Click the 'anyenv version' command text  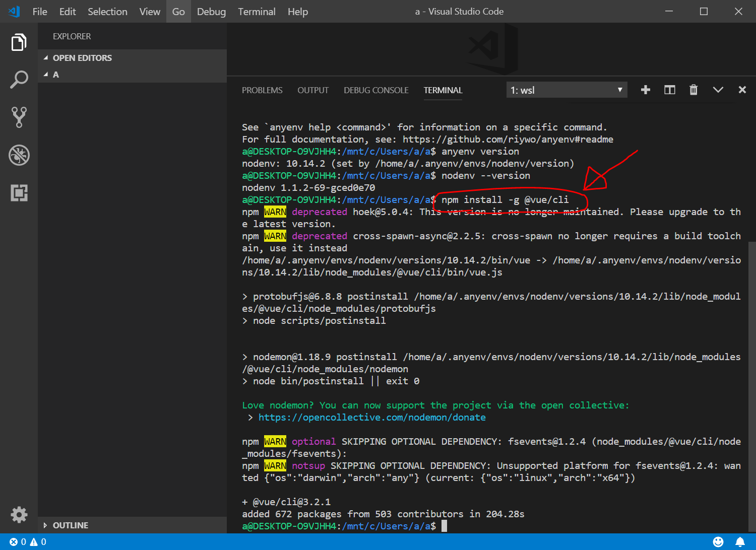480,152
